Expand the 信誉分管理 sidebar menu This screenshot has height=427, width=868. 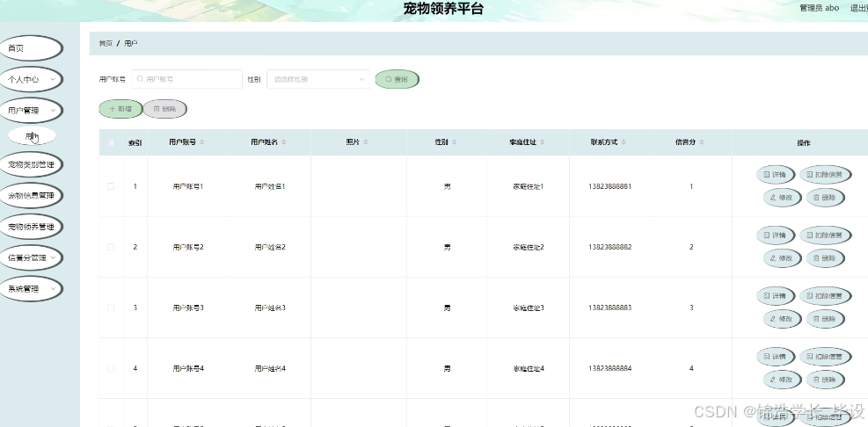(31, 257)
